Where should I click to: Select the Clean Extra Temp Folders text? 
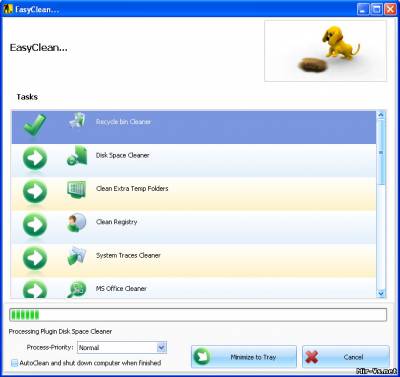[x=132, y=189]
